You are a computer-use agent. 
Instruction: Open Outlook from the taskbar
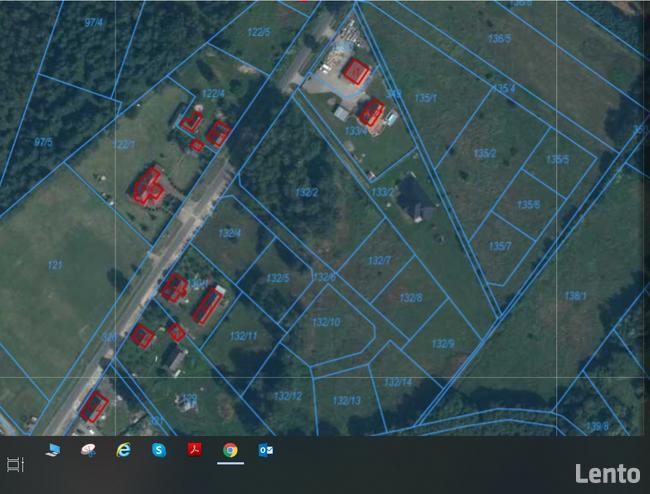(265, 450)
